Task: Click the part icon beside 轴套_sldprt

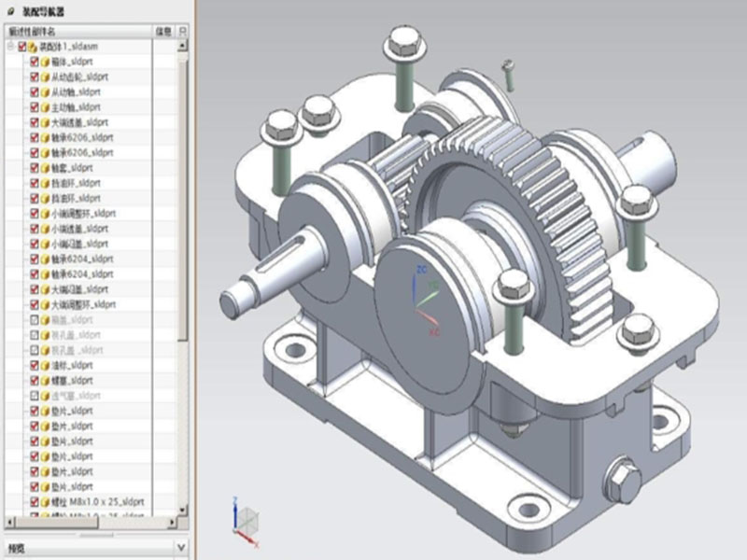Action: (45, 168)
